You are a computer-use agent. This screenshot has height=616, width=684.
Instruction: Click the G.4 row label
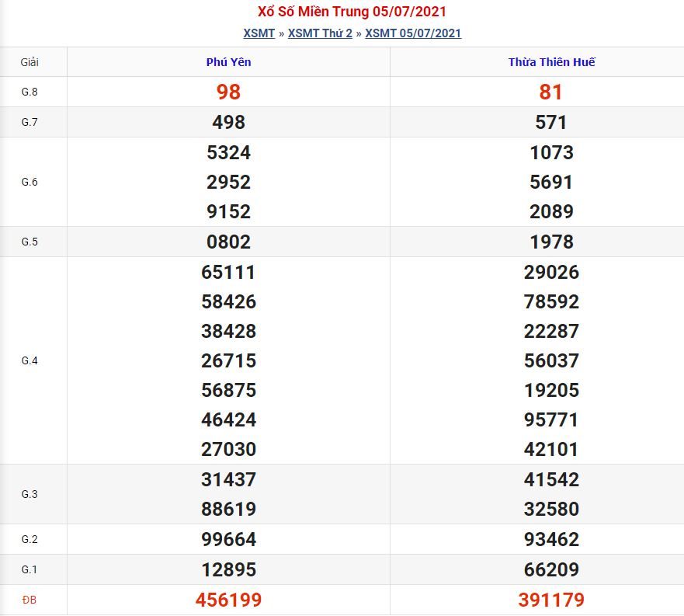point(30,360)
